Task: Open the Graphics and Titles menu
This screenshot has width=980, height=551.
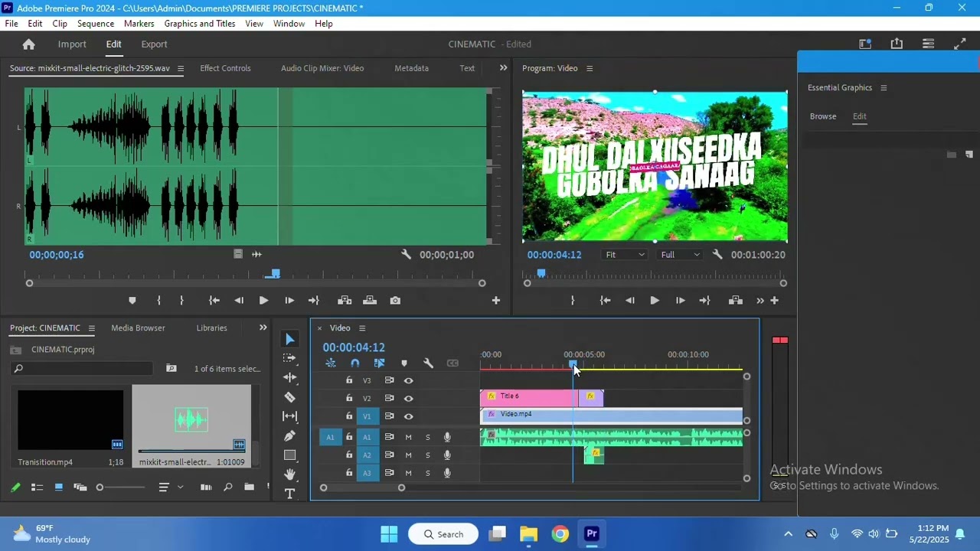Action: pos(200,24)
